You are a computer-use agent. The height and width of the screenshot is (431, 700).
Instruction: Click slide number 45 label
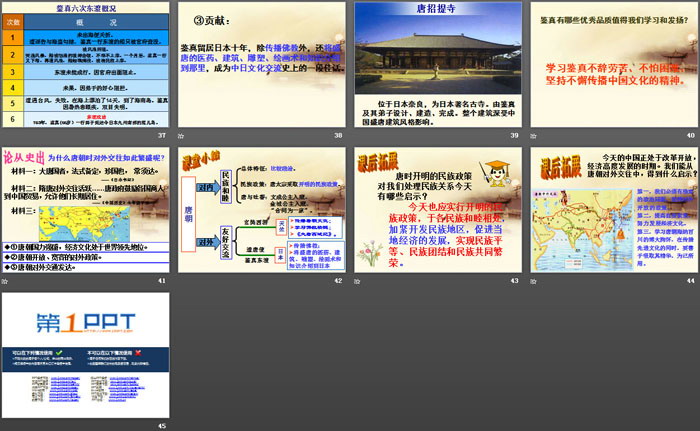[x=161, y=426]
